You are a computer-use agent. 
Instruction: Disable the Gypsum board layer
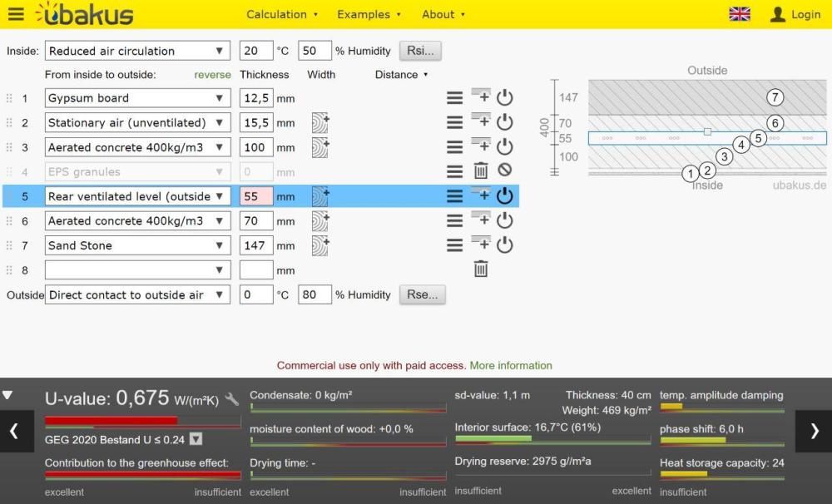505,97
